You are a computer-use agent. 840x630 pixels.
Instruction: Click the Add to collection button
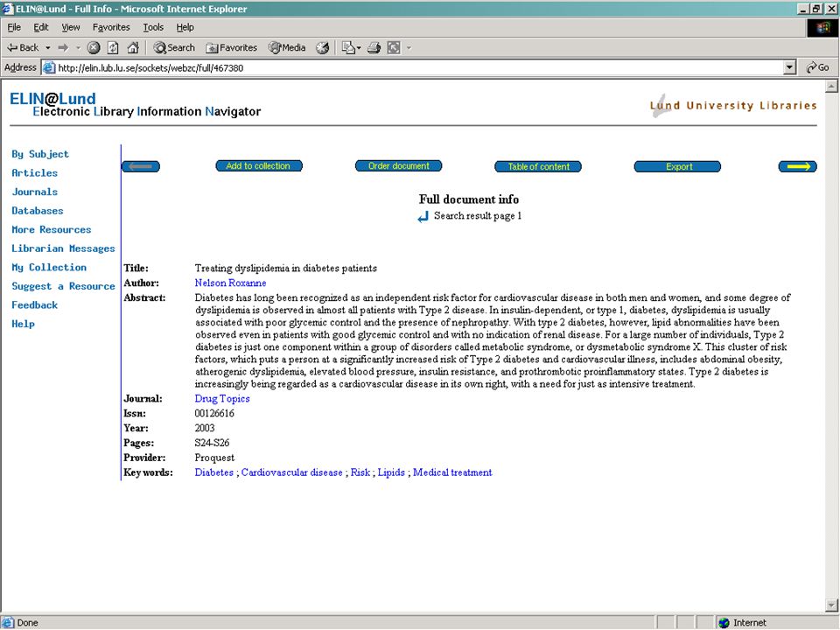[259, 166]
